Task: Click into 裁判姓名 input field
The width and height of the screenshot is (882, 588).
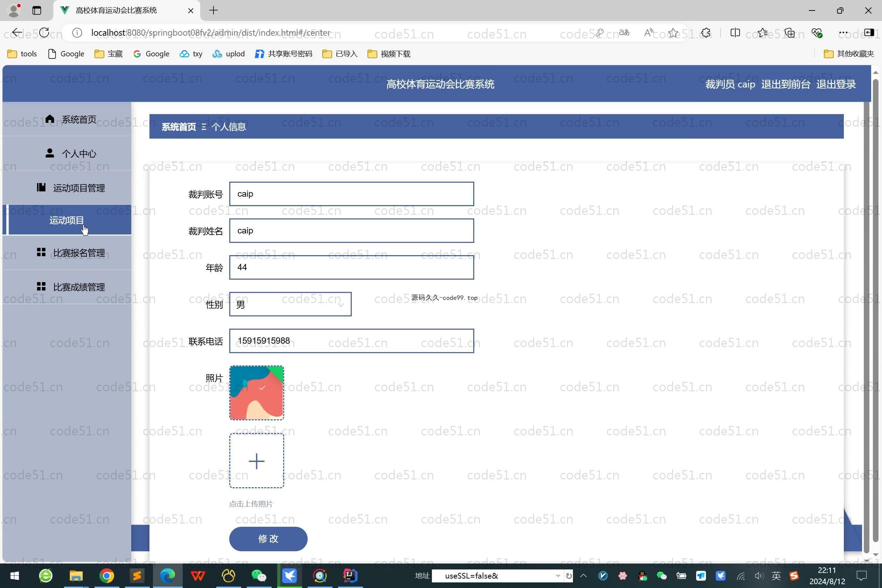Action: pos(351,231)
